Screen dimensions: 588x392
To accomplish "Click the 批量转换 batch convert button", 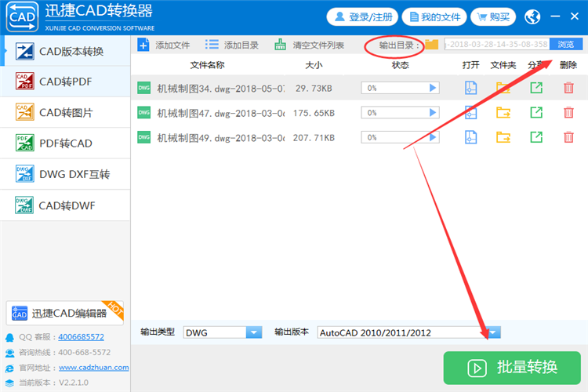I will pyautogui.click(x=512, y=368).
